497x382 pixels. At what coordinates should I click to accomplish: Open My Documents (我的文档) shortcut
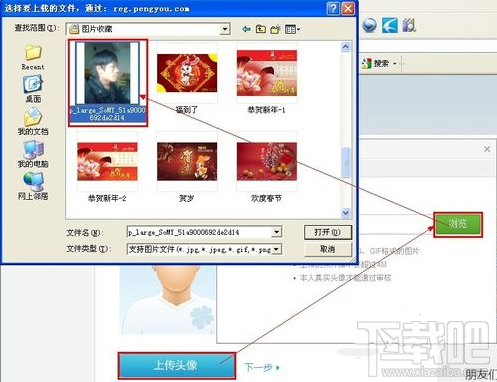pyautogui.click(x=33, y=122)
